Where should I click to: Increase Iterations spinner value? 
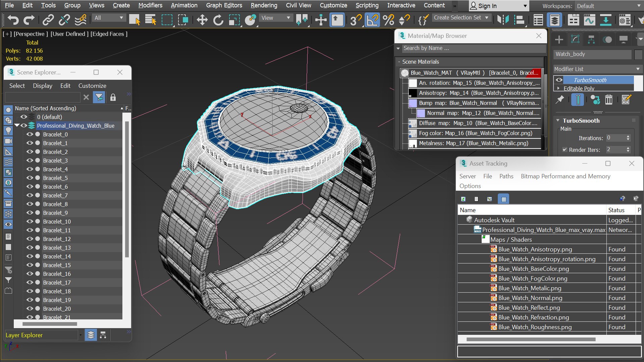click(x=628, y=136)
